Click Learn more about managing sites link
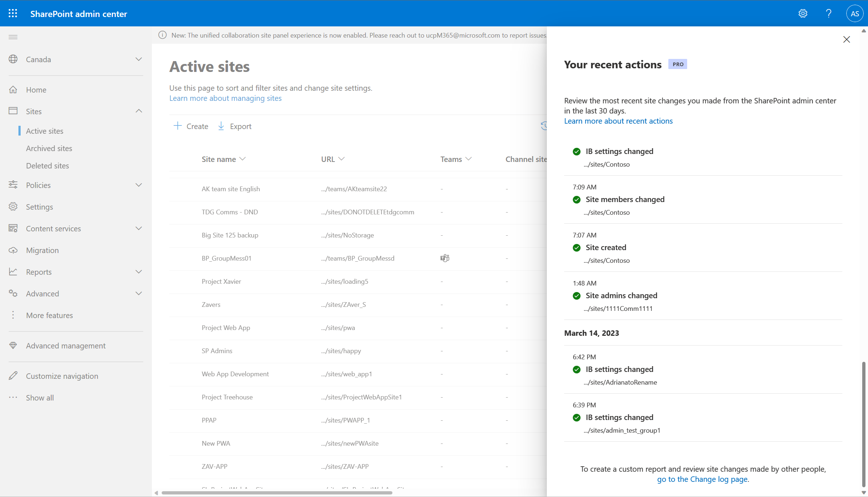Viewport: 868px width, 497px height. (225, 98)
